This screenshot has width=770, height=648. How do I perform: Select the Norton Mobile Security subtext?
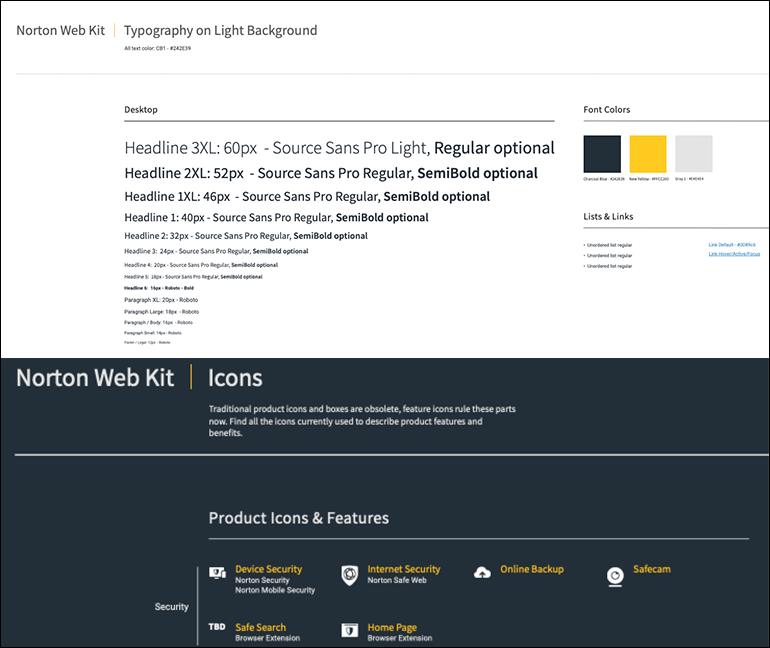tap(275, 590)
